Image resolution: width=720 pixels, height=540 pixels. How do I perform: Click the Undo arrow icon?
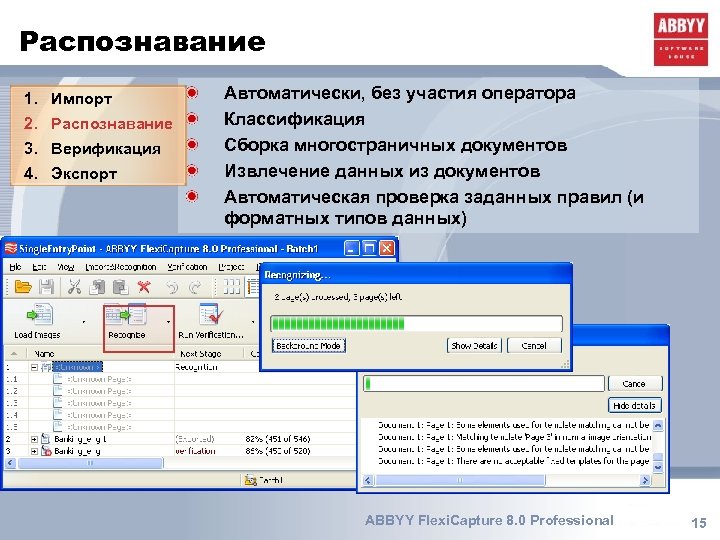(172, 287)
